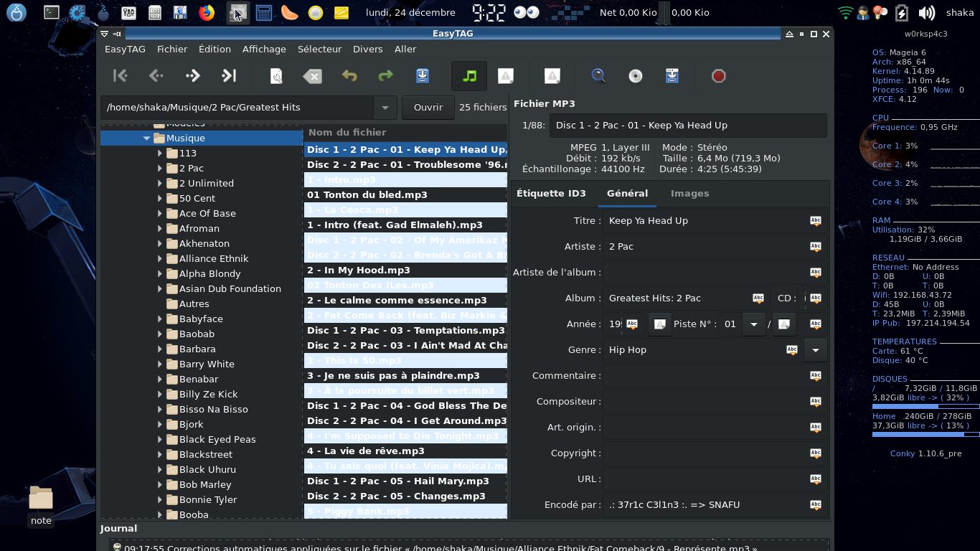
Task: Open the Sélecteur menu
Action: click(319, 49)
